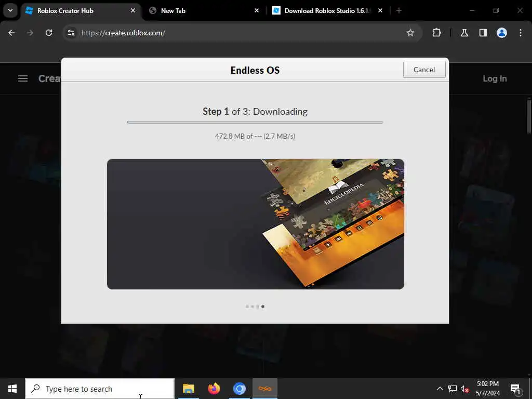
Task: Go forward in browser history
Action: pos(30,33)
